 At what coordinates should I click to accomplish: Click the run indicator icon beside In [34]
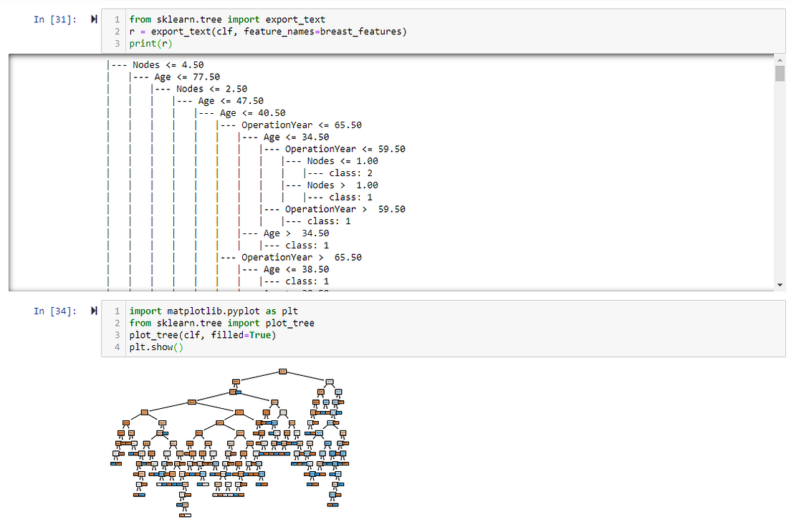click(x=93, y=311)
